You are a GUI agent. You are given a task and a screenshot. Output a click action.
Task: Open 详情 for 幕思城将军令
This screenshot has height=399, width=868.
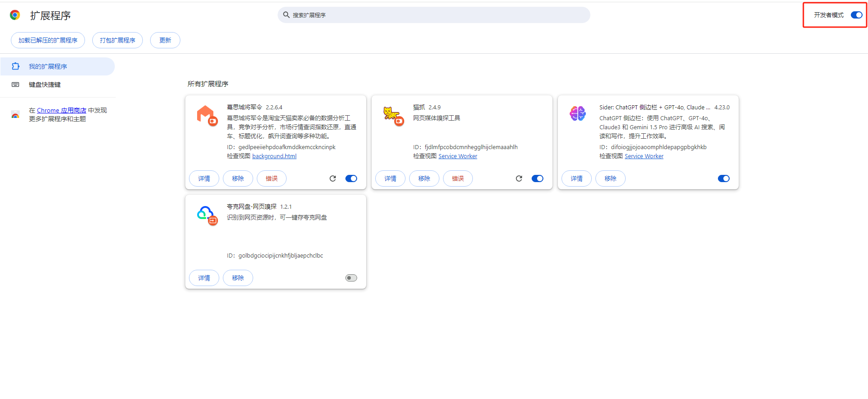tap(204, 178)
